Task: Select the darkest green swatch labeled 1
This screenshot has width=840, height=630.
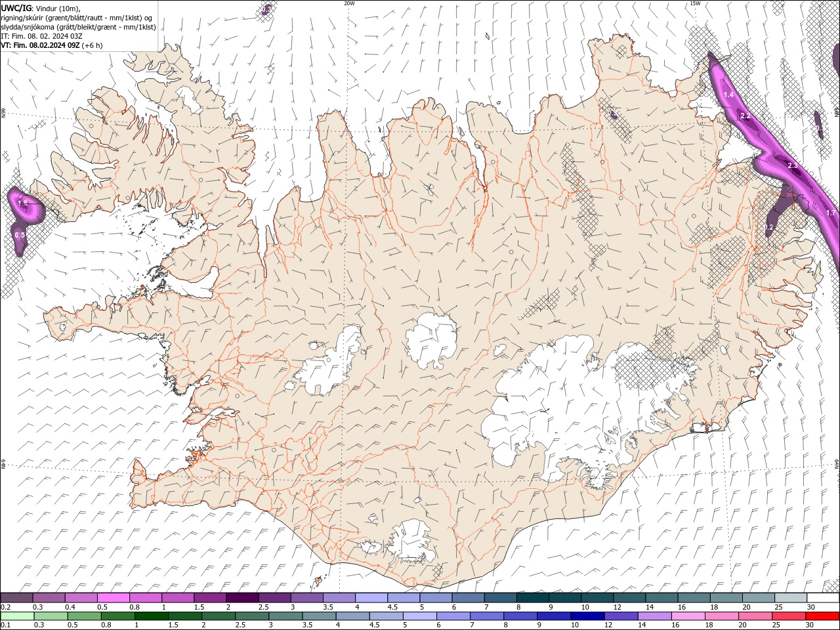Action: click(151, 616)
